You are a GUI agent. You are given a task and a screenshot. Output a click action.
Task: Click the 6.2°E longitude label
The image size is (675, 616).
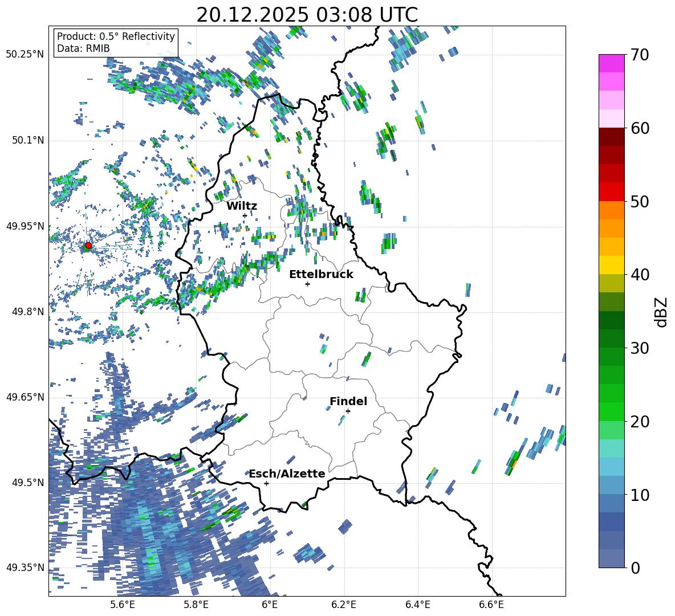coord(344,605)
